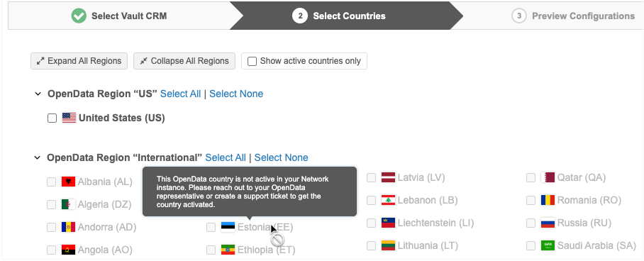644x261 pixels.
Task: Click the Romania flag icon
Action: click(x=548, y=200)
